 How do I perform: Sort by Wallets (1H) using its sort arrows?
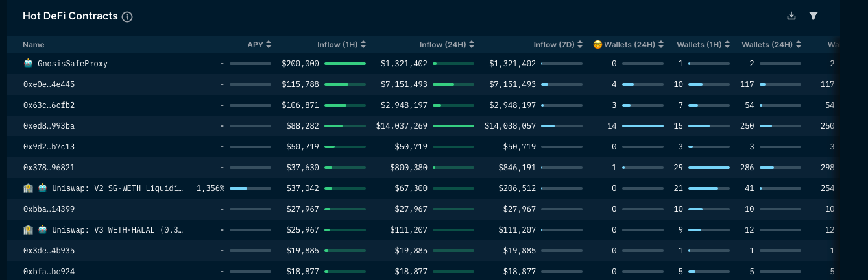point(728,45)
